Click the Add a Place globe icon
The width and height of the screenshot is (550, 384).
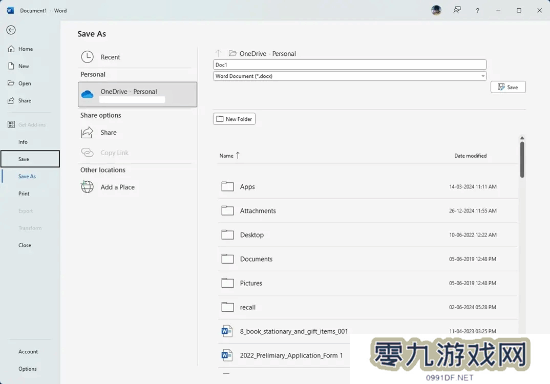87,187
